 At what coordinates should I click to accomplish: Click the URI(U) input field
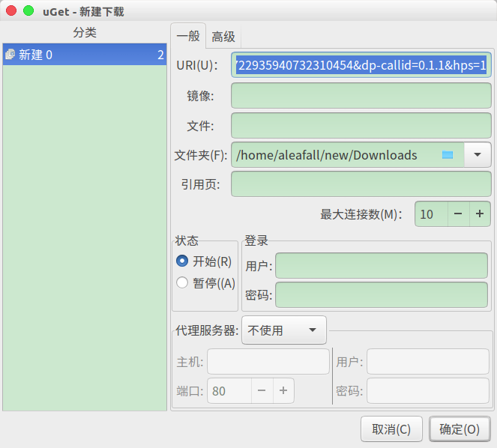click(361, 65)
